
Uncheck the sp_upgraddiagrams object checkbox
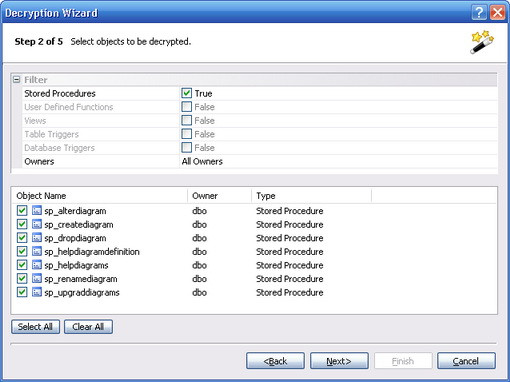22,292
